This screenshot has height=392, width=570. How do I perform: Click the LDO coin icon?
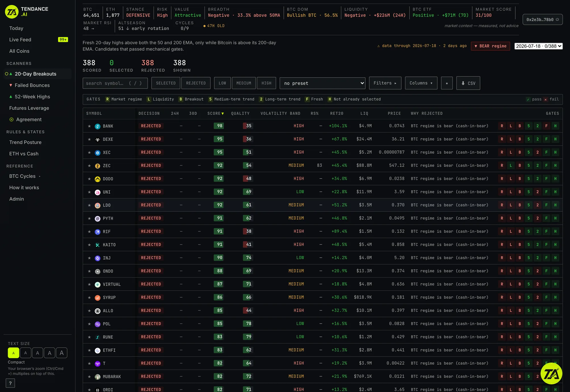coord(97,205)
